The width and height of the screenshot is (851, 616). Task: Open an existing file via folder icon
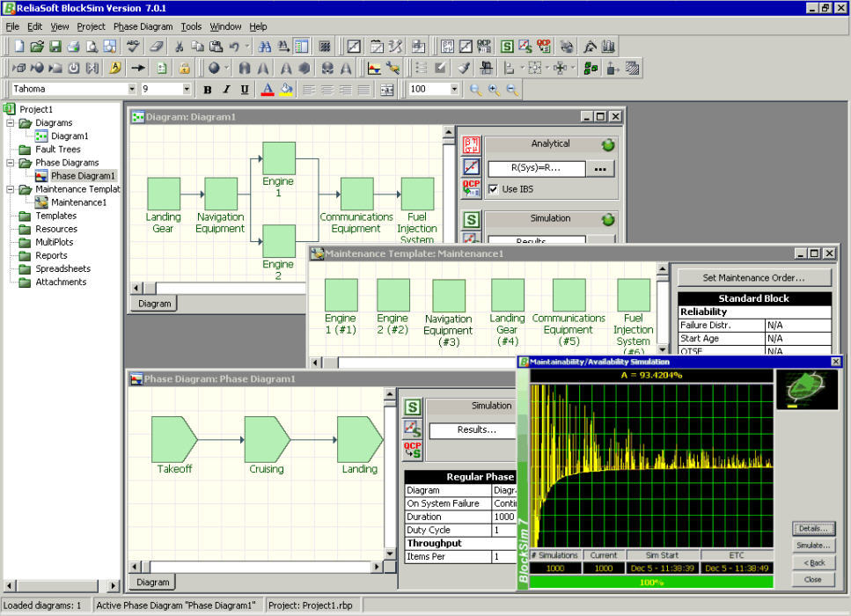[x=37, y=47]
